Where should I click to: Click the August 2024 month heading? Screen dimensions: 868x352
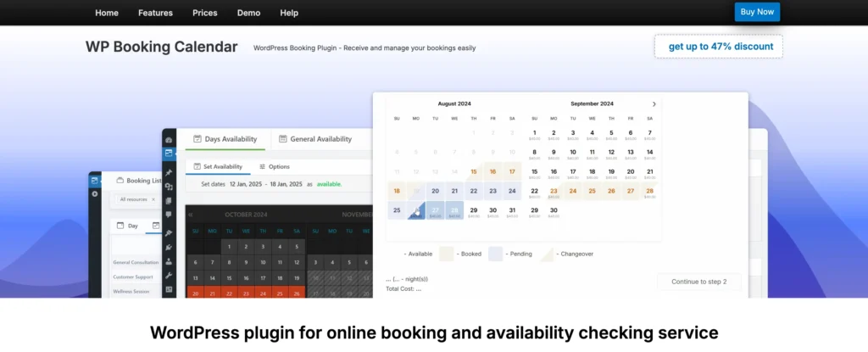point(454,103)
